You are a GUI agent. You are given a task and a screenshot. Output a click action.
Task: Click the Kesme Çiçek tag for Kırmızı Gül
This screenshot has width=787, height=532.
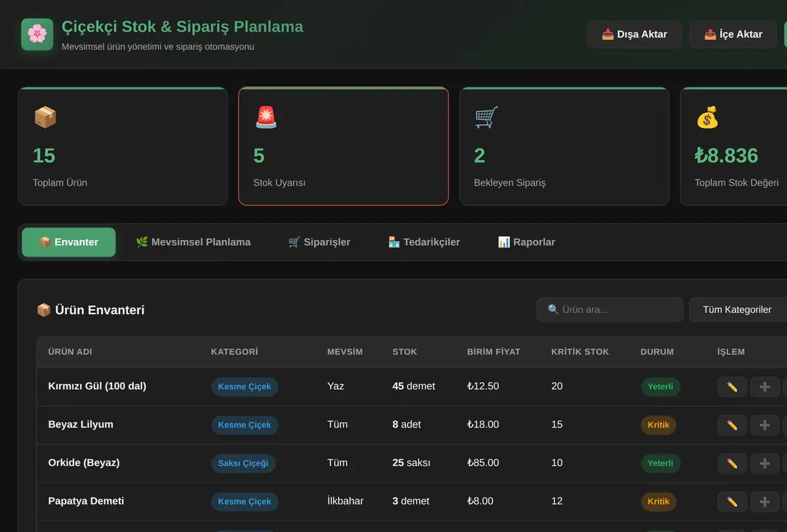245,387
